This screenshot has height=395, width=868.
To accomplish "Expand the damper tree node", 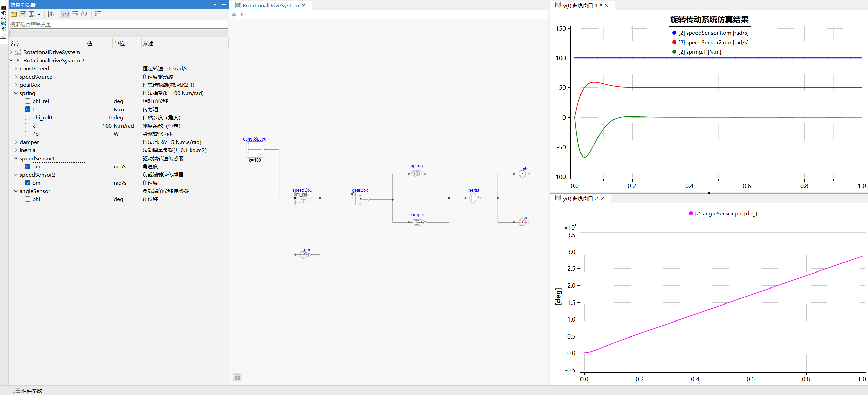I will pos(16,142).
